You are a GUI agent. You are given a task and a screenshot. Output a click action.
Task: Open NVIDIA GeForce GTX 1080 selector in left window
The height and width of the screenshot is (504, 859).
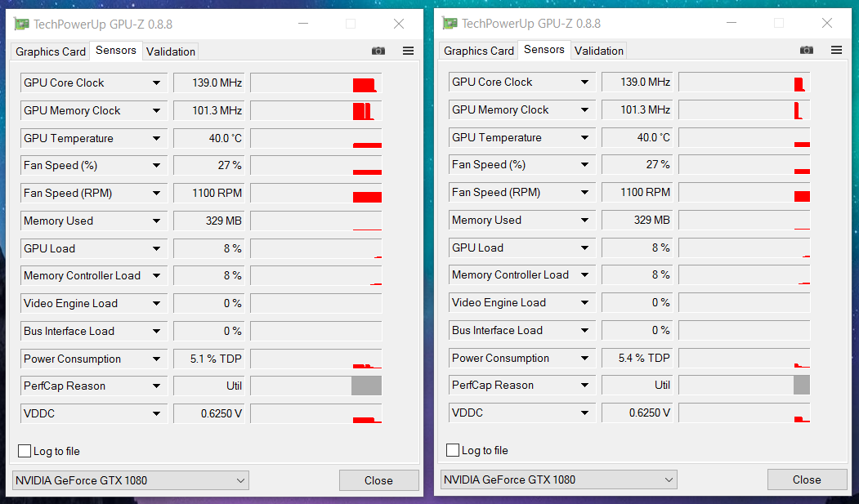(131, 480)
